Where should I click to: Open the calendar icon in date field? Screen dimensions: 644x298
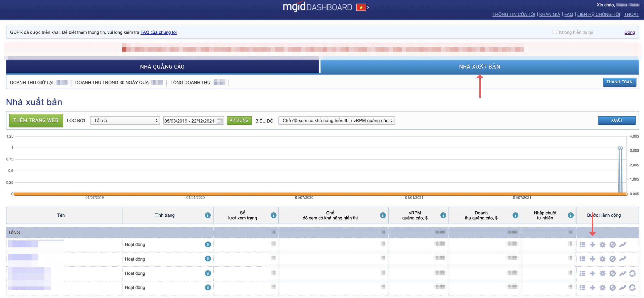pyautogui.click(x=220, y=121)
